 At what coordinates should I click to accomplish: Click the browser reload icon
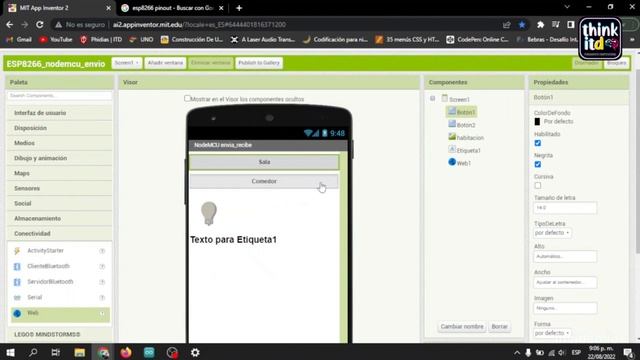[x=40, y=24]
